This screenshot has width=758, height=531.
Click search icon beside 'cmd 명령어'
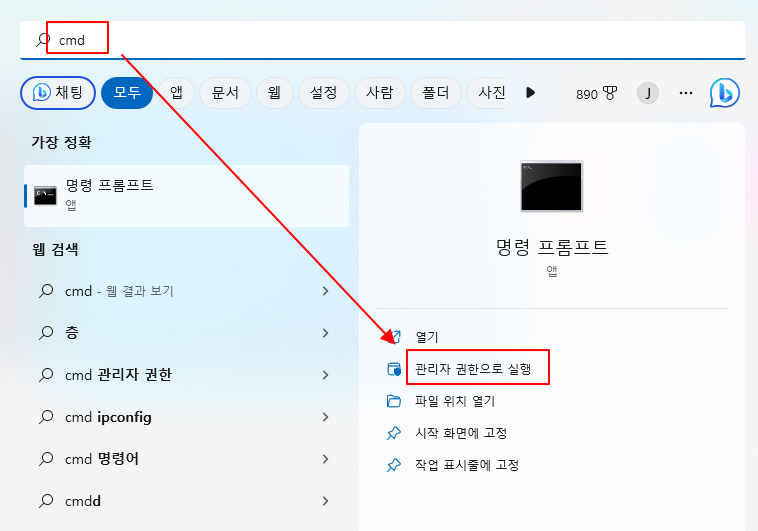coord(46,459)
